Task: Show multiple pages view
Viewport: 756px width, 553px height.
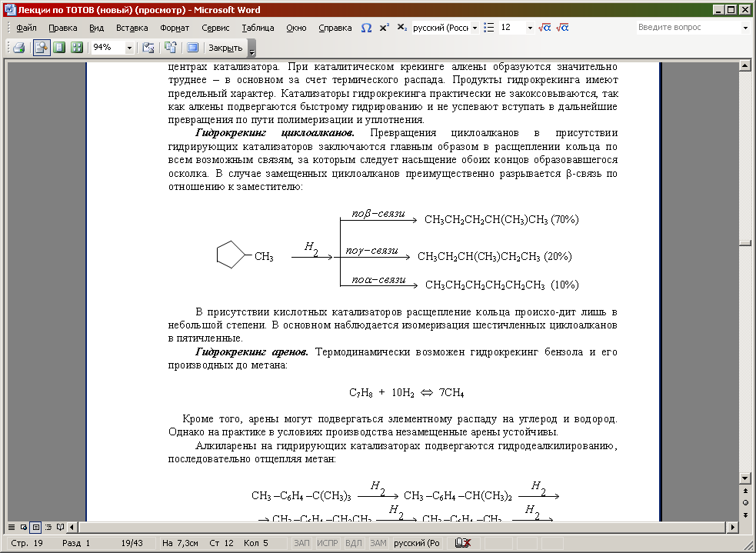Action: [x=77, y=47]
